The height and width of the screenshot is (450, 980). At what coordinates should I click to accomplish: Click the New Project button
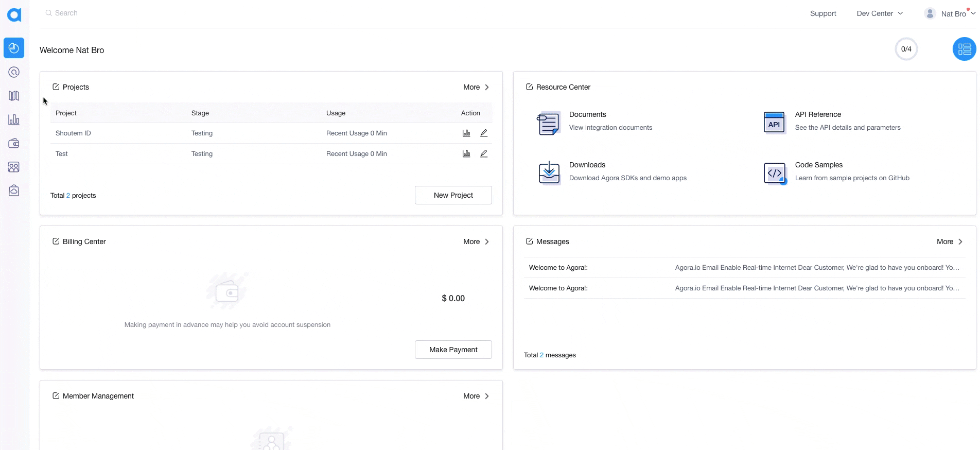pos(453,195)
